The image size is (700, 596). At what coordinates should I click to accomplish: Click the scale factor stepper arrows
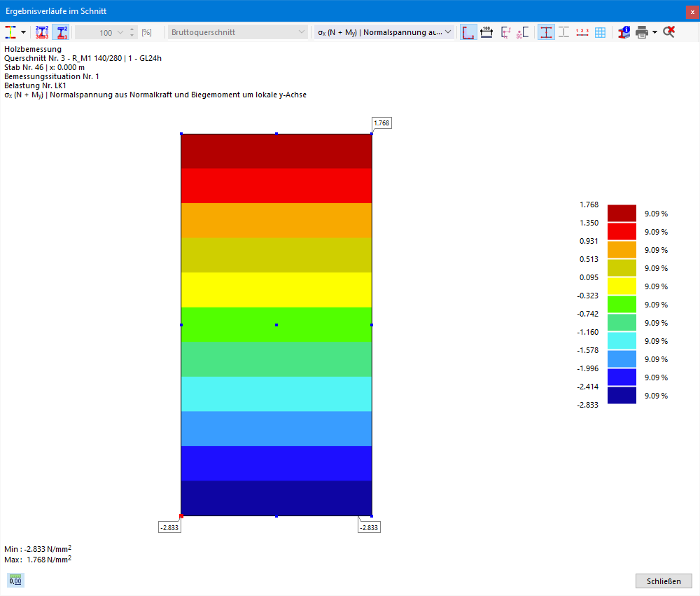pyautogui.click(x=132, y=32)
